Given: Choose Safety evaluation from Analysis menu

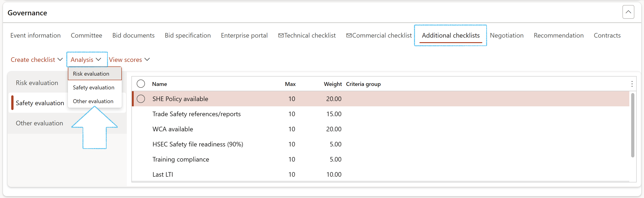Looking at the screenshot, I should (x=94, y=87).
